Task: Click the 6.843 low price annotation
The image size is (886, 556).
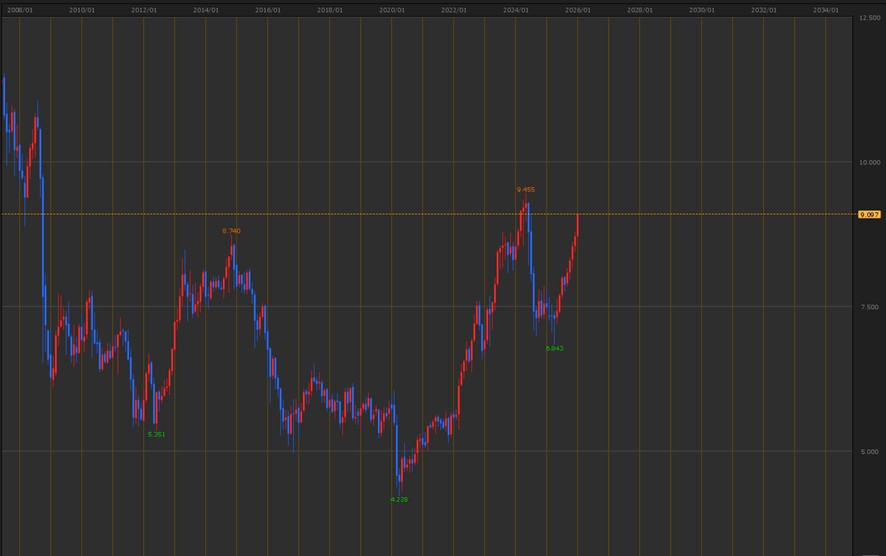Action: pyautogui.click(x=554, y=348)
